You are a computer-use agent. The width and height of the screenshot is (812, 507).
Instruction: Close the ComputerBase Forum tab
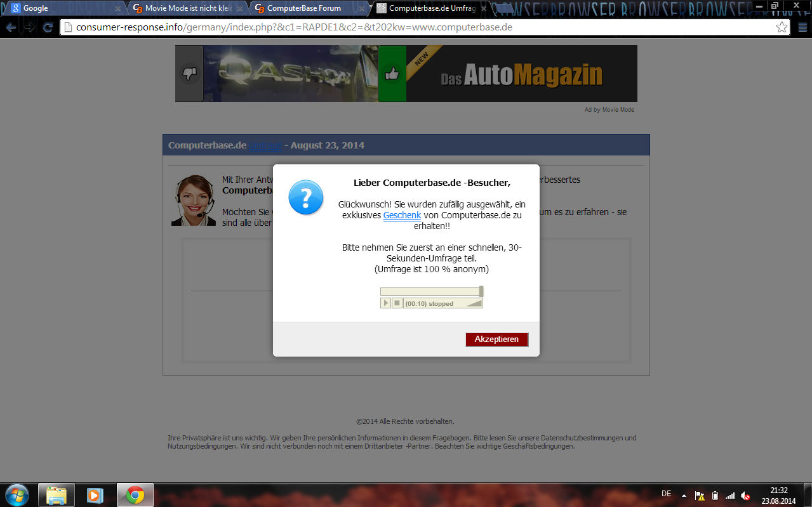pos(361,9)
